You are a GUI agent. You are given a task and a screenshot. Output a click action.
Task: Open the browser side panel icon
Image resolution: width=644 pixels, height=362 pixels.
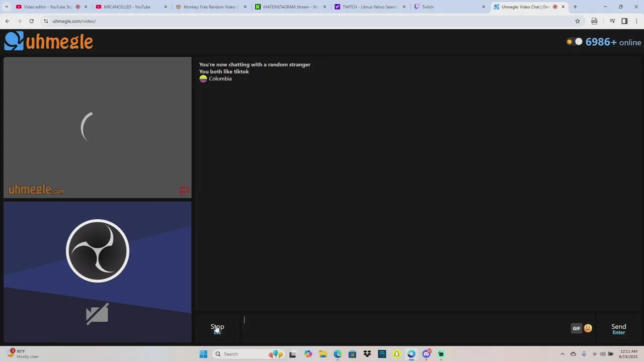pyautogui.click(x=624, y=21)
